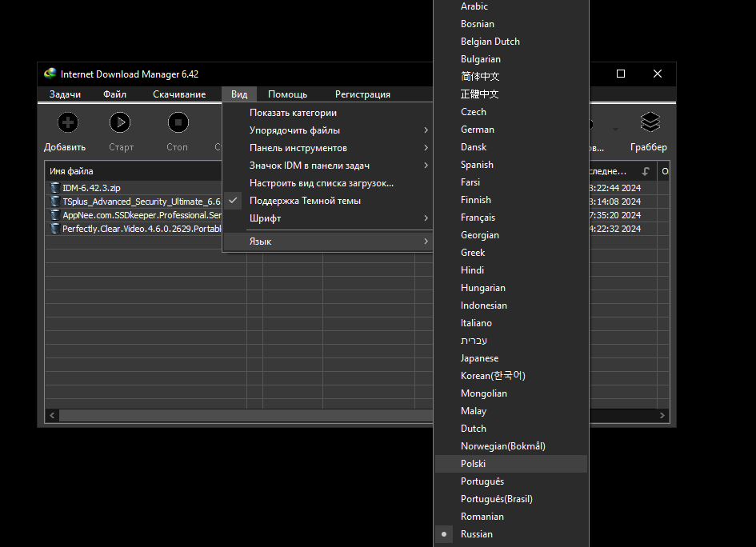Select Bosnian language
This screenshot has width=756, height=547.
click(x=511, y=24)
